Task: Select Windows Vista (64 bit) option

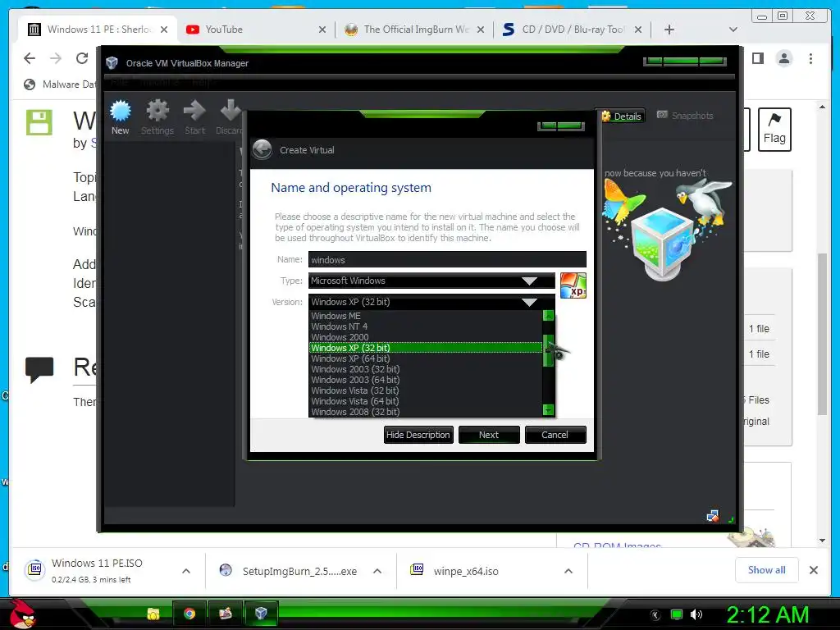Action: click(x=426, y=402)
